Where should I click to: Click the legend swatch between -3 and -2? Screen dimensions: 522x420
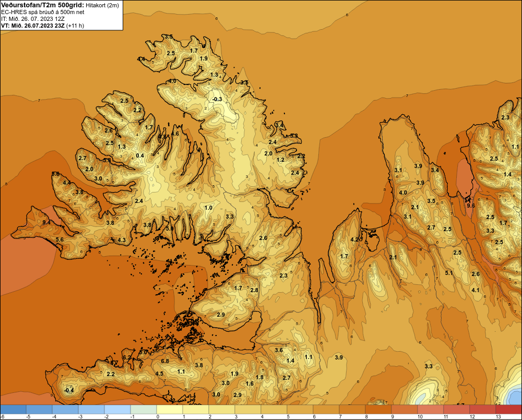(x=91, y=410)
